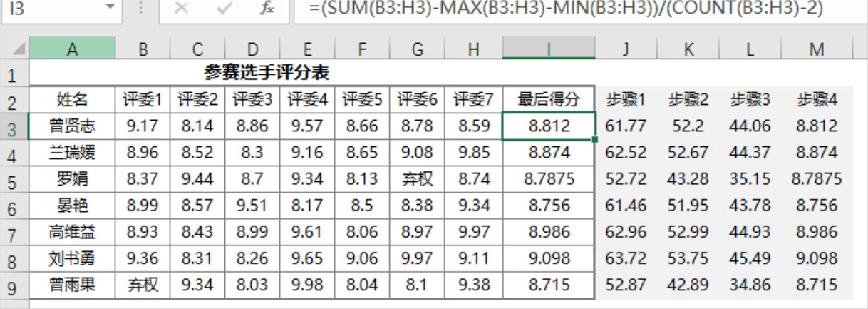Select row 2 header
This screenshot has height=309, width=868.
14,100
